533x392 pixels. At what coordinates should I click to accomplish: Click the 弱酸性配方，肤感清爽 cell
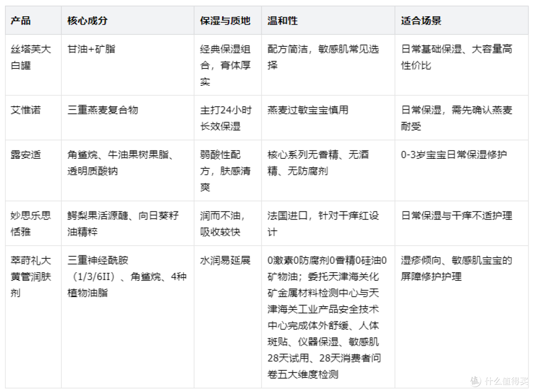[x=228, y=170]
